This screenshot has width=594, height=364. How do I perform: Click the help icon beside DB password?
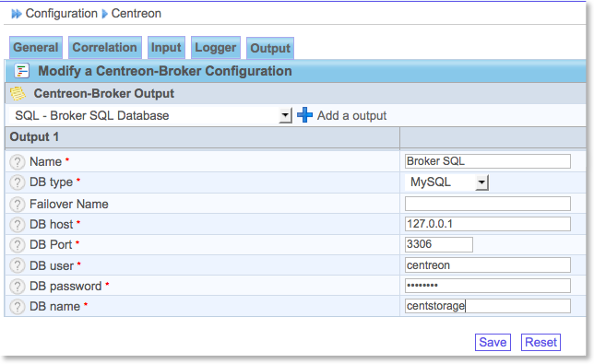[x=17, y=287]
